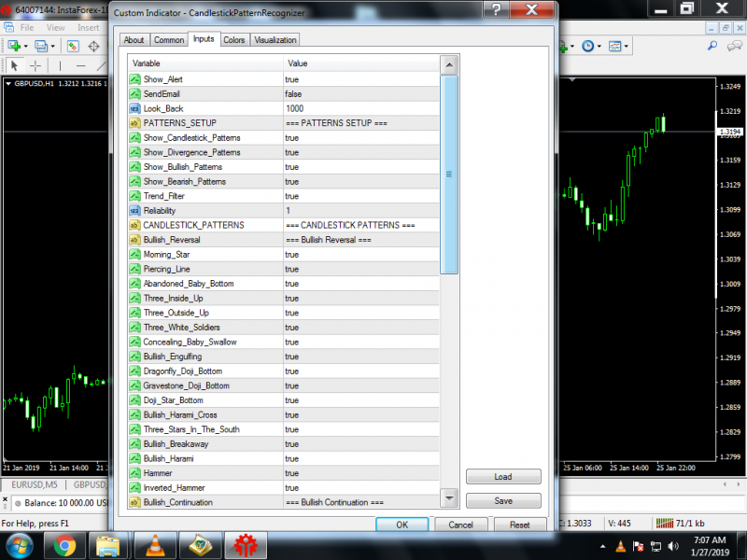The height and width of the screenshot is (560, 747).
Task: Select the cursor arrow tool
Action: 14,65
